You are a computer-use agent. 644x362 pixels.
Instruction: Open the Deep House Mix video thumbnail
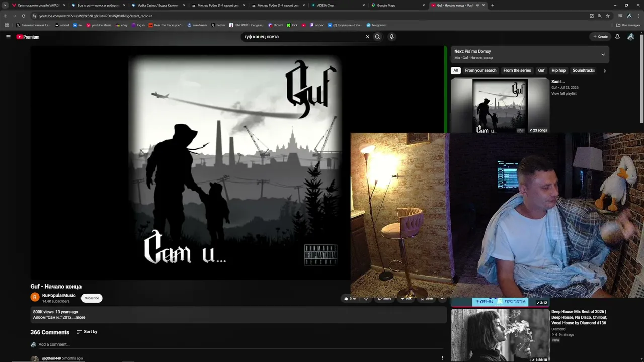coord(500,336)
